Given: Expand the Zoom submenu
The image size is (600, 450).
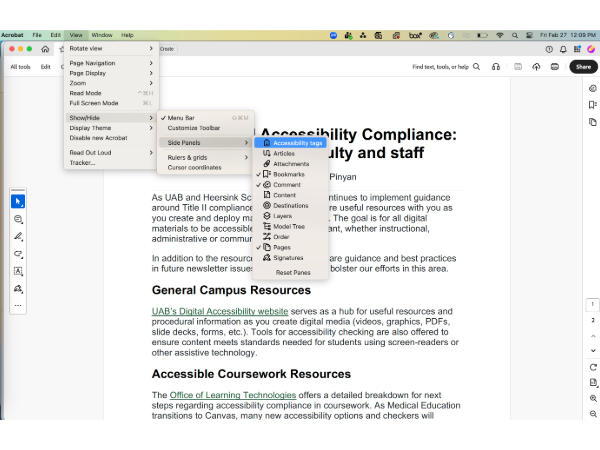Looking at the screenshot, I should tap(111, 83).
